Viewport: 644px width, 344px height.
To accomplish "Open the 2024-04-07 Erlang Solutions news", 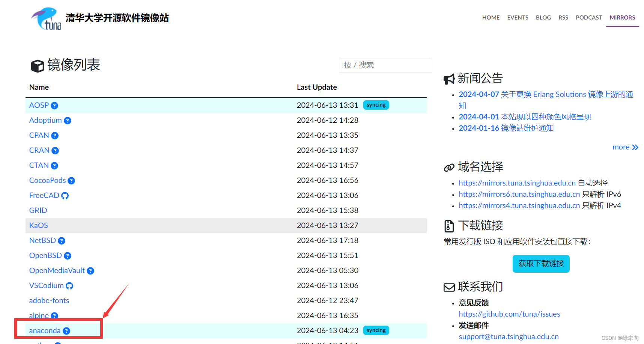I will (546, 100).
